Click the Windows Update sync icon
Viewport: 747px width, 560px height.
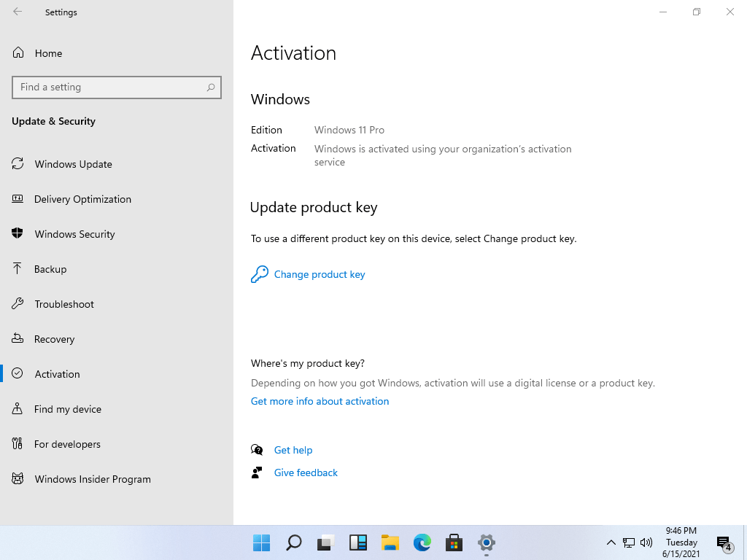18,163
